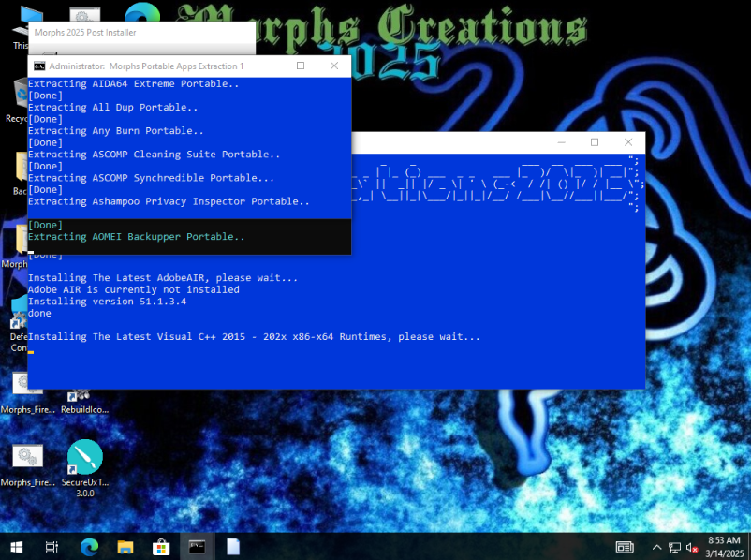Click the Morphs 2025 Post Installer title bar
The height and width of the screenshot is (560, 751).
(141, 33)
